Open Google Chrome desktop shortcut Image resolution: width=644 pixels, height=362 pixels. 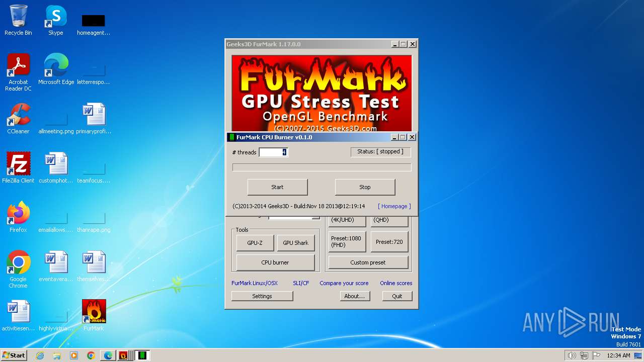[18, 269]
